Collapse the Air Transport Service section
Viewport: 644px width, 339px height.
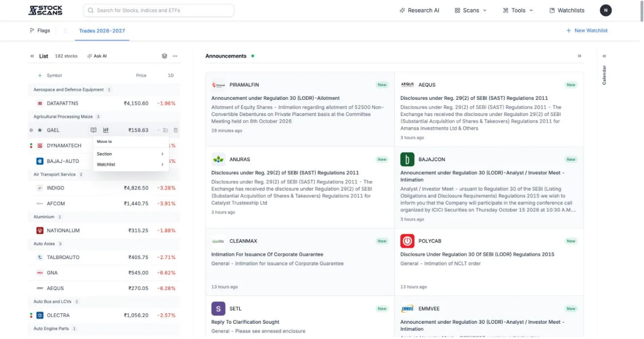104,174
